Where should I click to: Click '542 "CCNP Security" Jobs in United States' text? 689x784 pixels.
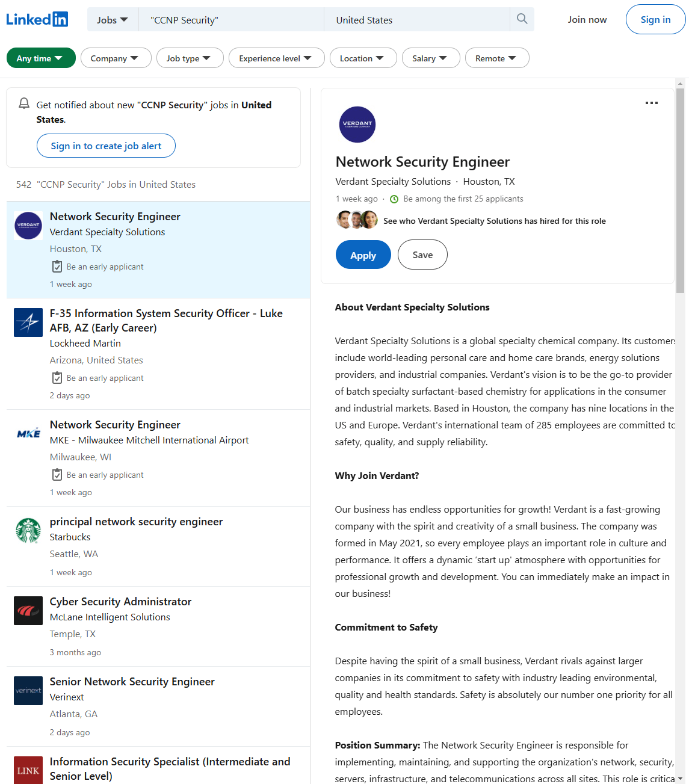[x=106, y=185]
